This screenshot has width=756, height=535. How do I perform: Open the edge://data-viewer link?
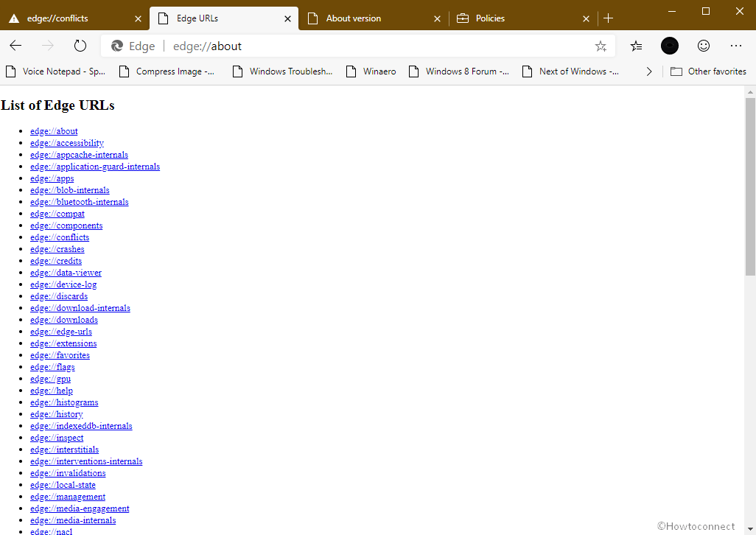click(66, 273)
